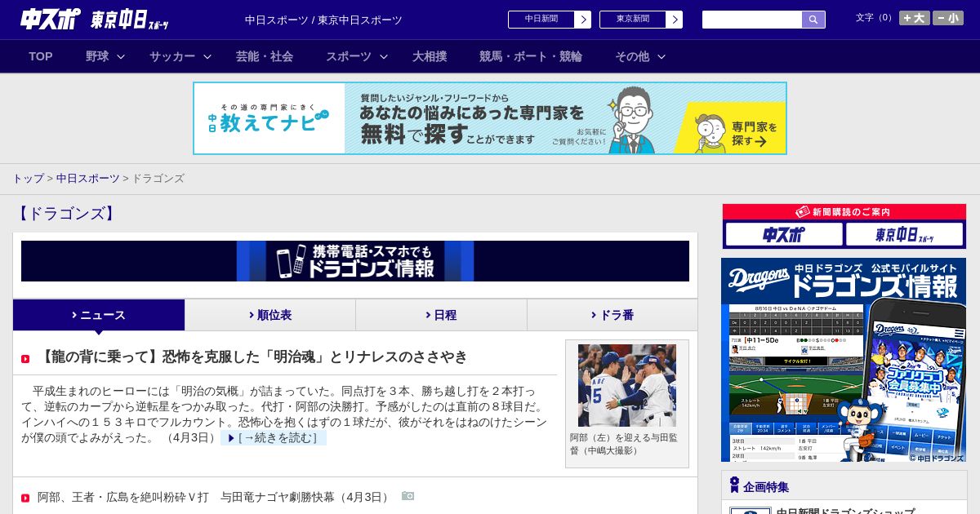
Task: Open the photo of 阿部 and 与田監督
Action: click(627, 385)
